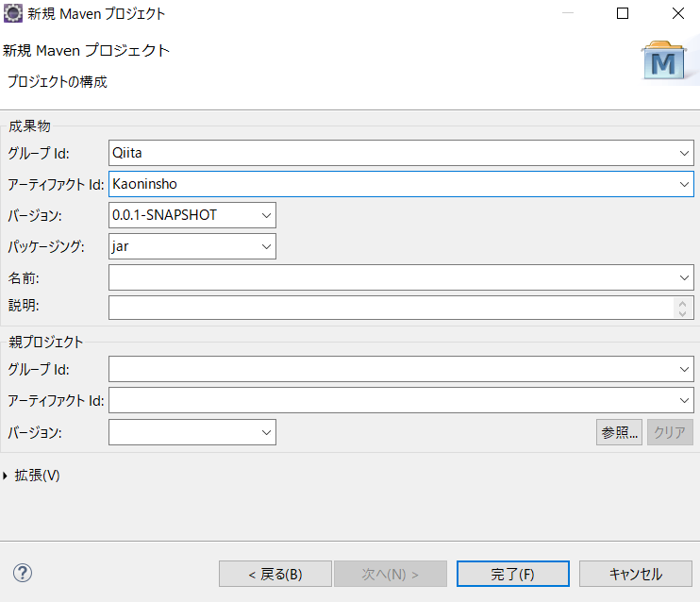This screenshot has width=700, height=602.
Task: Click the 説明 field scroll down arrow
Action: point(682,313)
